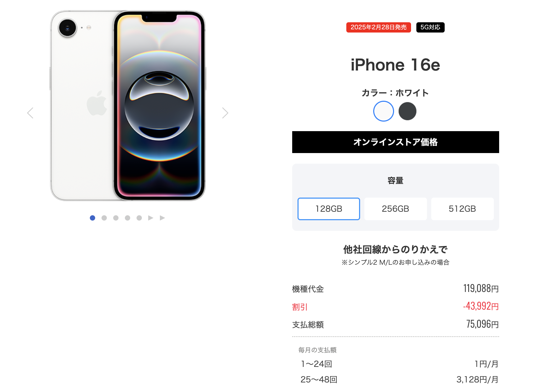
Task: Open the first video play triangle indicator
Action: [x=151, y=218]
